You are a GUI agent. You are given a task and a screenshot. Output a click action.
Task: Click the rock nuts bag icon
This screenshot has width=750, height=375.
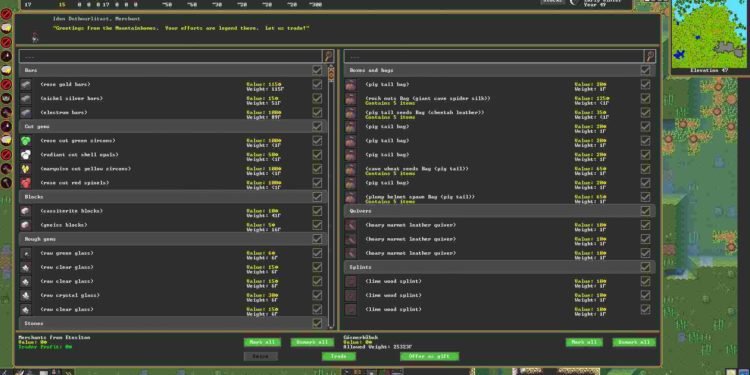click(x=351, y=99)
